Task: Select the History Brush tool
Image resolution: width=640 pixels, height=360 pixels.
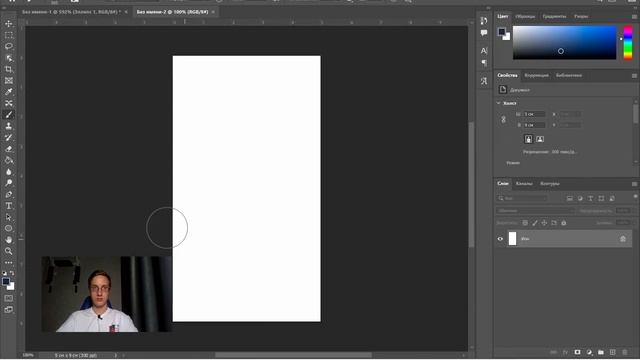Action: 9,138
